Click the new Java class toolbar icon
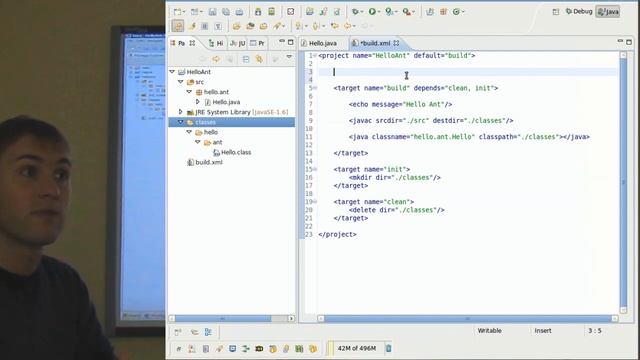Image resolution: width=640 pixels, height=360 pixels. point(456,12)
